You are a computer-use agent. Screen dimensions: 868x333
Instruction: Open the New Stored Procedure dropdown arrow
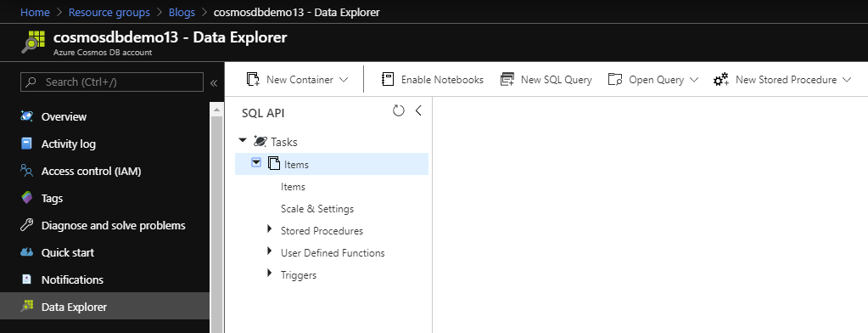(x=847, y=80)
